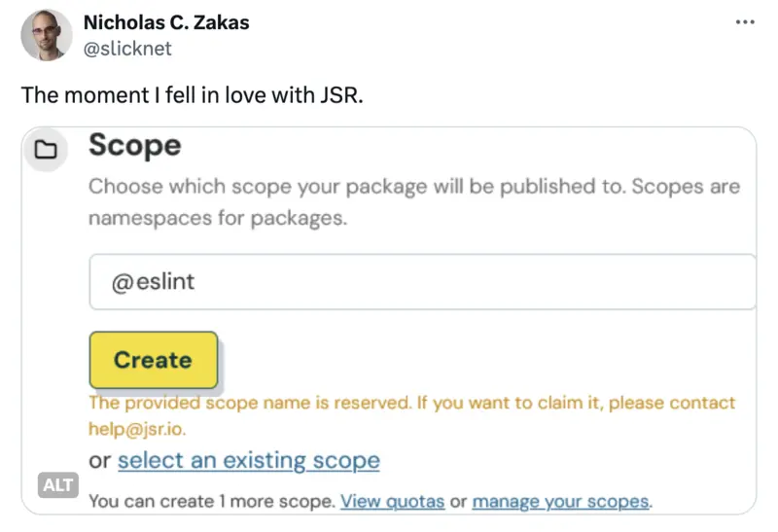Image resolution: width=778 pixels, height=532 pixels.
Task: Click the tweet's caption text
Action: point(192,97)
